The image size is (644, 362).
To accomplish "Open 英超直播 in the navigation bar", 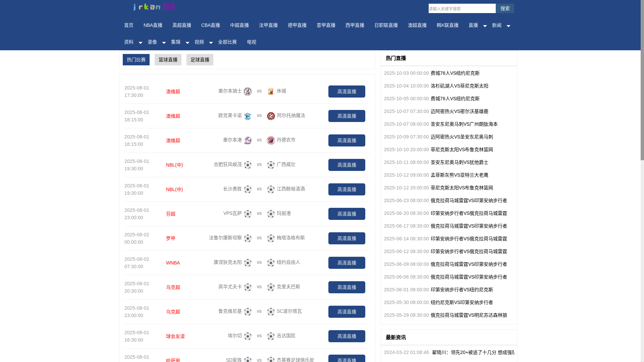I will [x=182, y=25].
